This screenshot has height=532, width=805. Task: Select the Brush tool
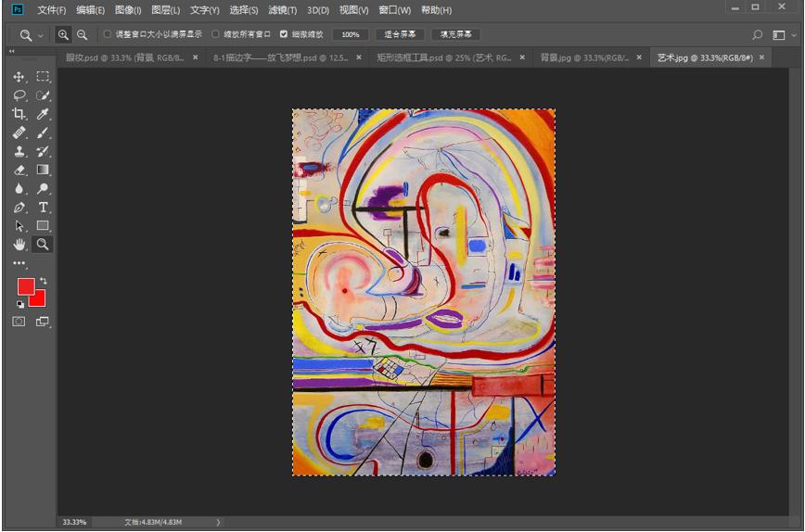pos(43,133)
